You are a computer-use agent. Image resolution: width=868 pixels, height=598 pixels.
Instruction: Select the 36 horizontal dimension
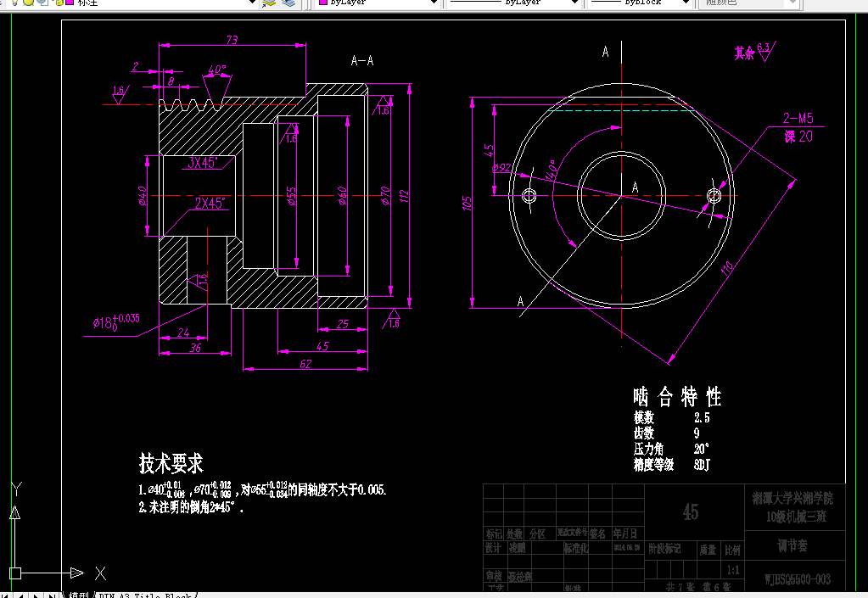tap(195, 348)
